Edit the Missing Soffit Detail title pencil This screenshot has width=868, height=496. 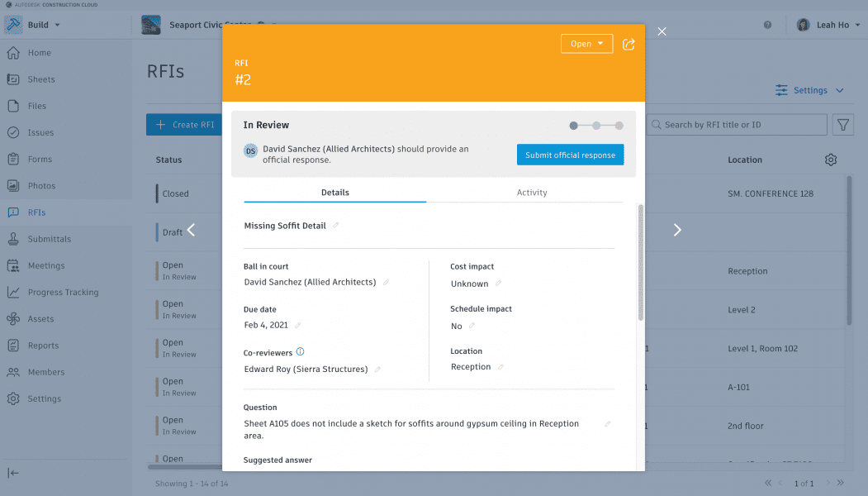pyautogui.click(x=335, y=225)
